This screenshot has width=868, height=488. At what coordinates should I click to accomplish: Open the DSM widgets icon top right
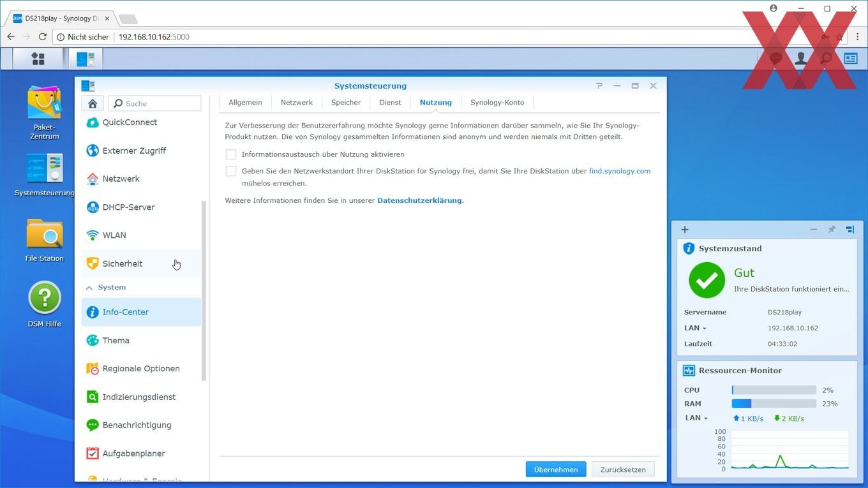click(x=850, y=59)
